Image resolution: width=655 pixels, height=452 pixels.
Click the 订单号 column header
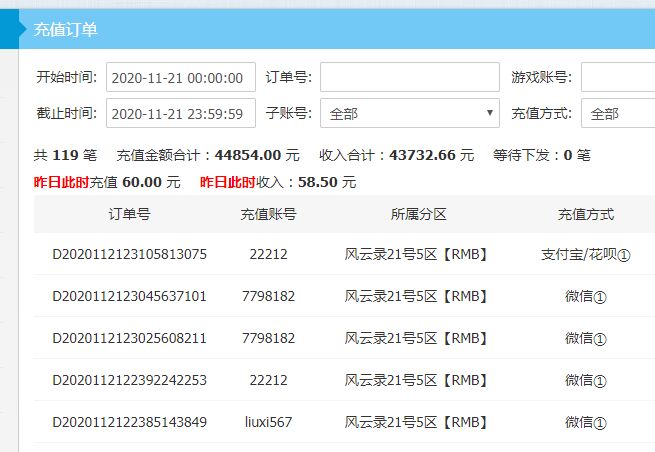[x=129, y=215]
